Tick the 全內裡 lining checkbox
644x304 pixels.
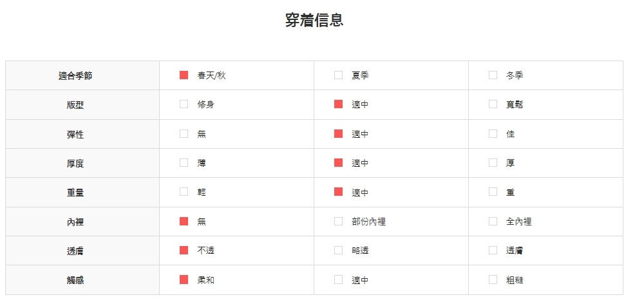click(493, 222)
